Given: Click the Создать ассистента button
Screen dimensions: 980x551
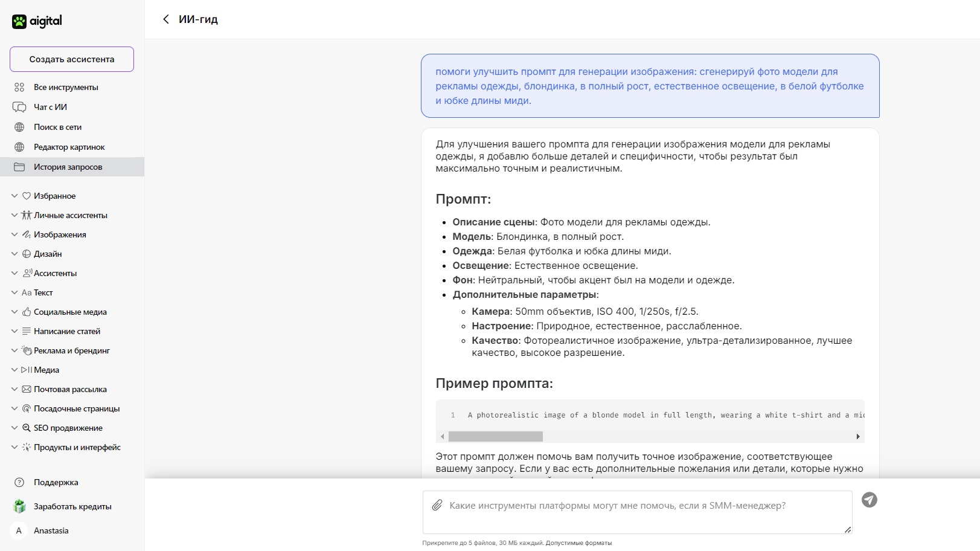Looking at the screenshot, I should tap(72, 59).
